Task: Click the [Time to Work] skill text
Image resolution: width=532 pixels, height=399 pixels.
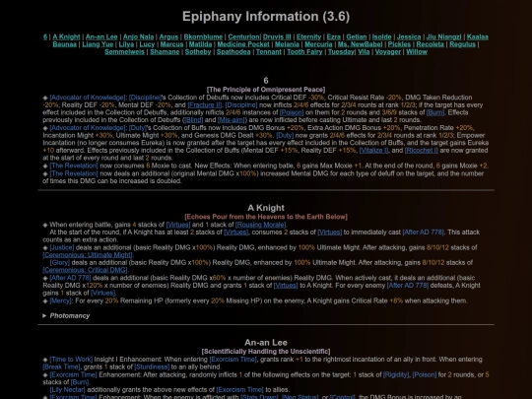Action: click(71, 360)
